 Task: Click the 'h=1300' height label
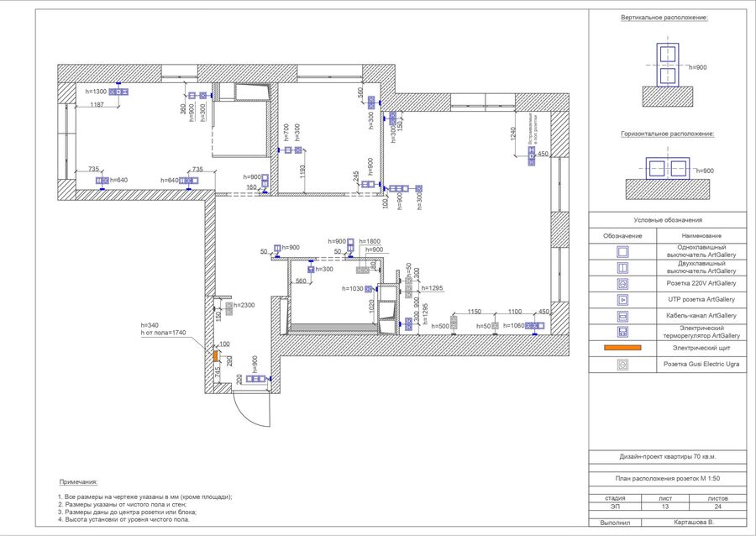click(x=96, y=92)
